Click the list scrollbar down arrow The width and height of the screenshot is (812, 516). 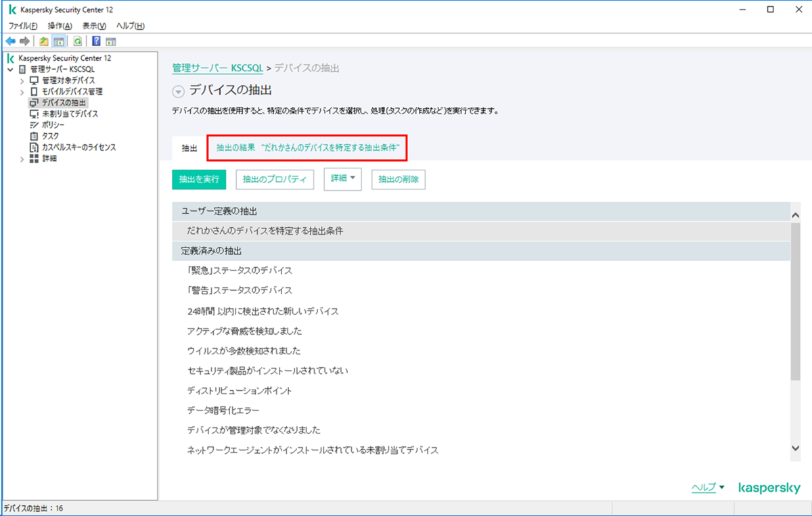[x=795, y=448]
